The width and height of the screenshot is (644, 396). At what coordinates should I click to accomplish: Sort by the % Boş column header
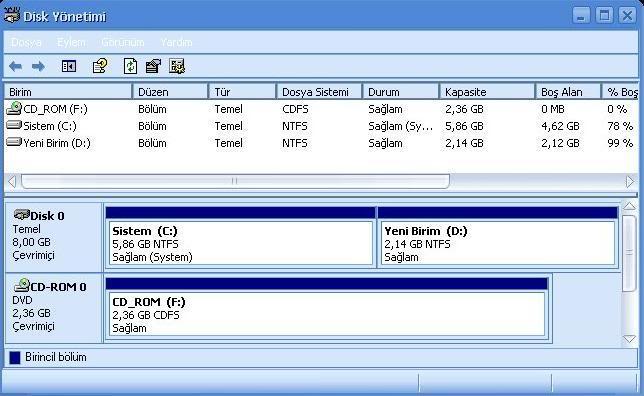(x=620, y=92)
